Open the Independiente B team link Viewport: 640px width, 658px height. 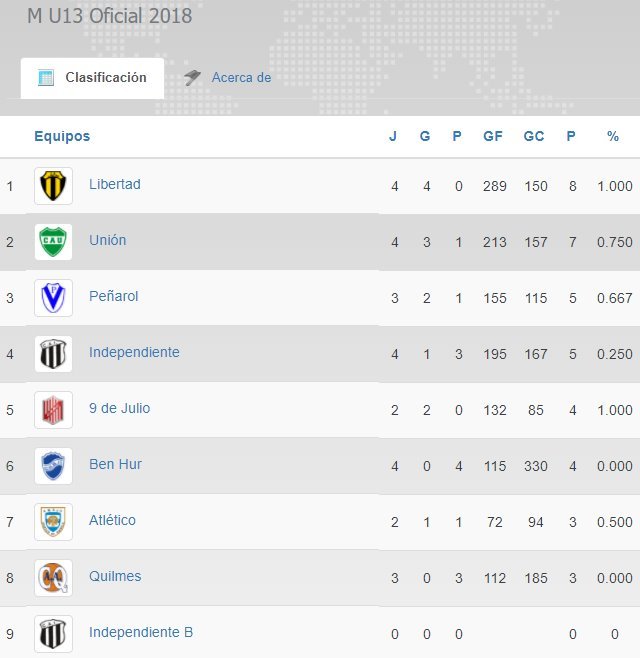(x=141, y=633)
